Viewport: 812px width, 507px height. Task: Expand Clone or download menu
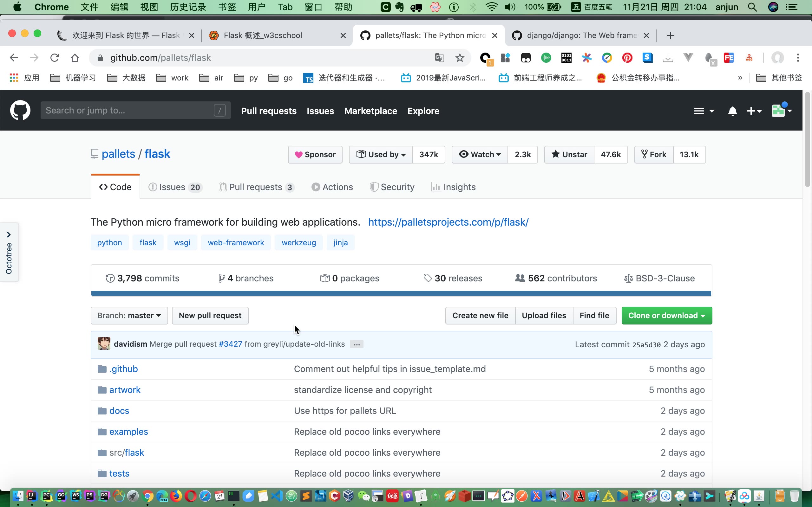pos(666,316)
